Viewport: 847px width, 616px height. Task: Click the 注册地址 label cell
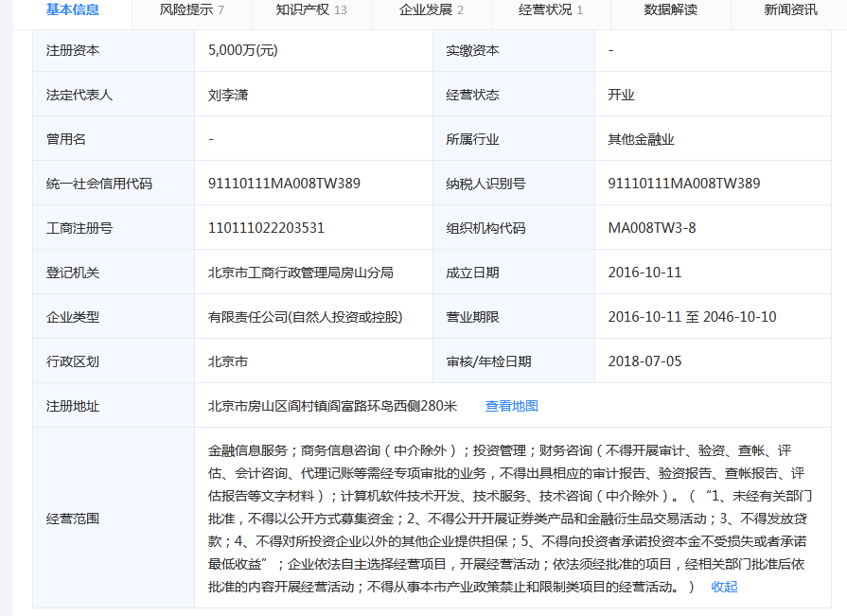(114, 405)
